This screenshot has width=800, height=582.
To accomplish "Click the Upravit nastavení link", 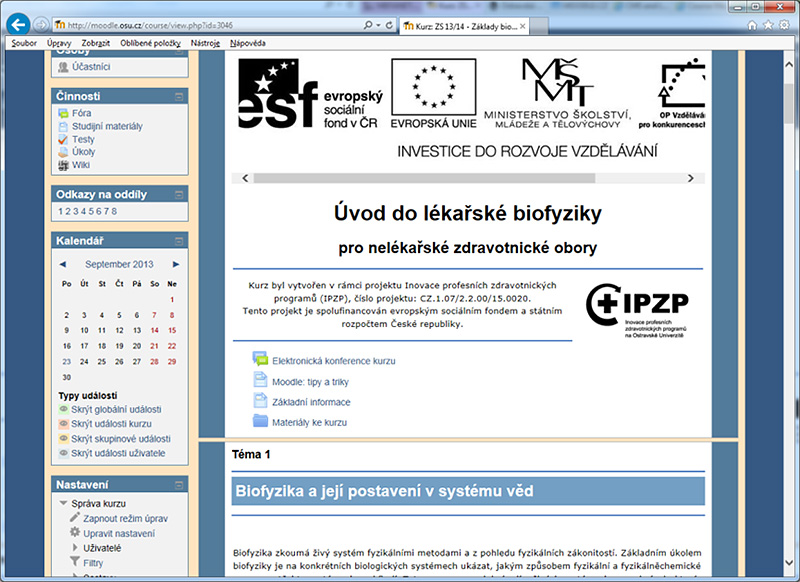I will tap(119, 534).
